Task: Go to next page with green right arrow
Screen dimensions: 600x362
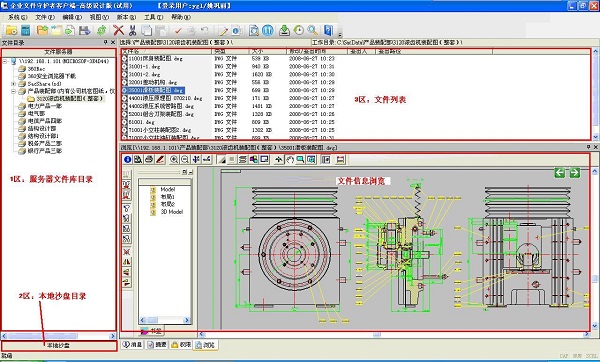Action: point(574,173)
